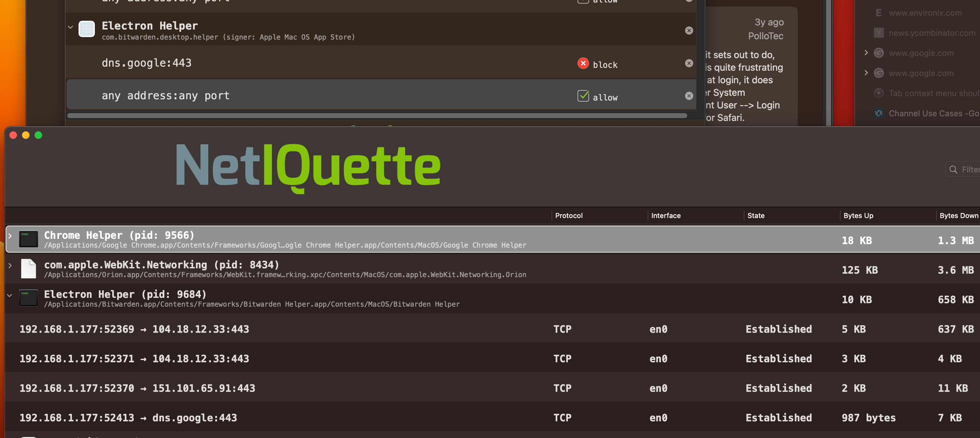Click the Channel Use Cases sidebar icon
The height and width of the screenshot is (438, 980).
pyautogui.click(x=879, y=113)
